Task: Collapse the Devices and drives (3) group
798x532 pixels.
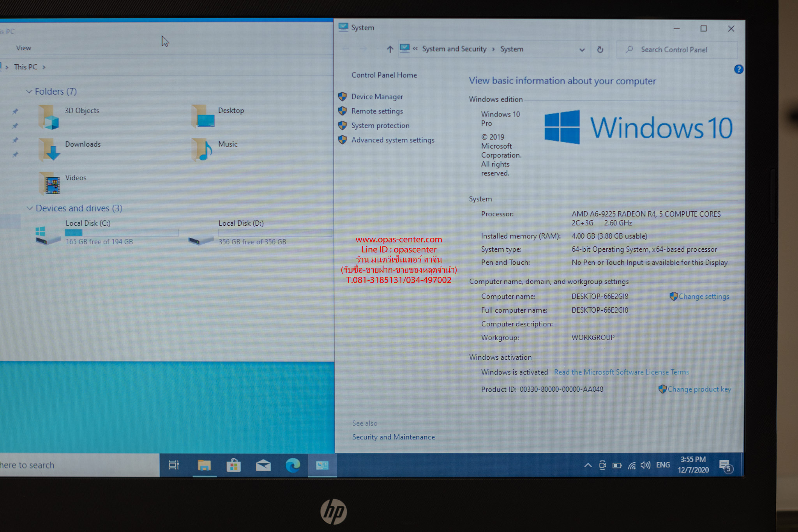Action: (30, 208)
